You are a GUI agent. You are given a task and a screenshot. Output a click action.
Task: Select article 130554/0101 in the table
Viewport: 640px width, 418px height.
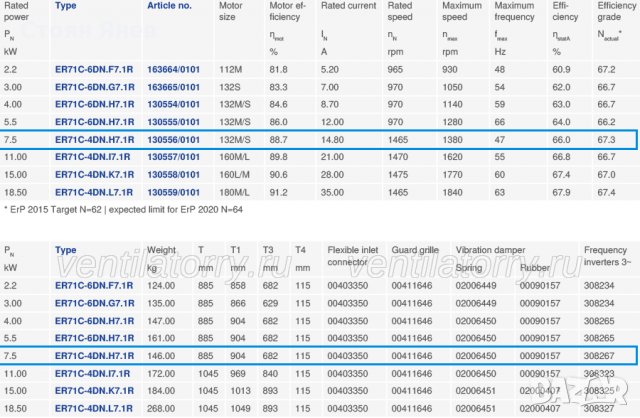[x=173, y=106]
